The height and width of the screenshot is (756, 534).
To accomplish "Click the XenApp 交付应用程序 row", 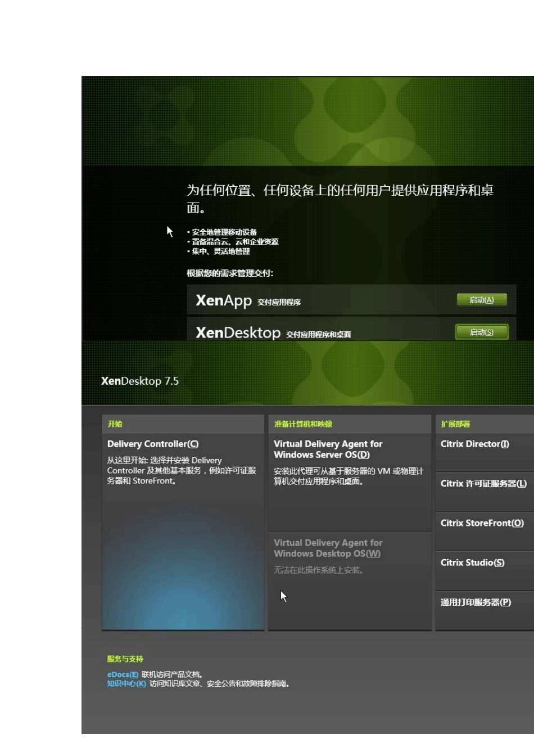I will pos(351,299).
